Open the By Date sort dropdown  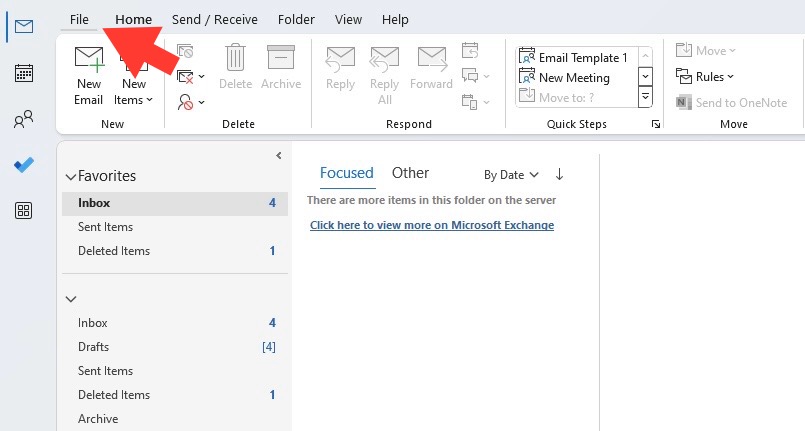(511, 175)
